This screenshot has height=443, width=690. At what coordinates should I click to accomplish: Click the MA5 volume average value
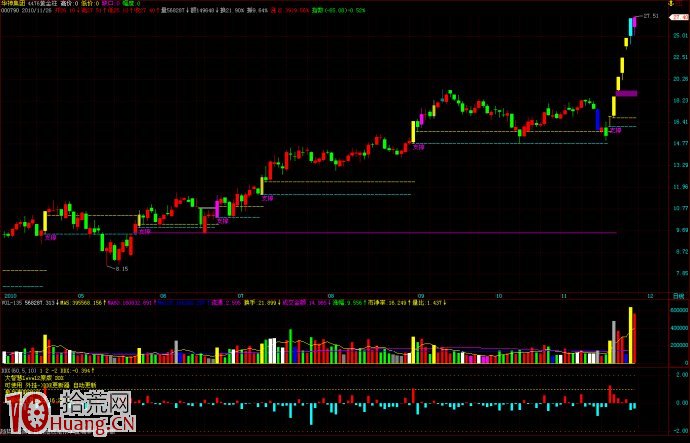[x=82, y=303]
